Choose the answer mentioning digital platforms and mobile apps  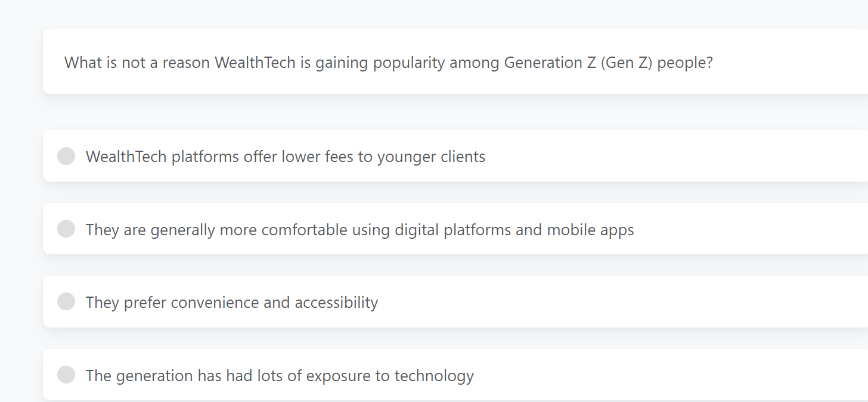pyautogui.click(x=359, y=229)
